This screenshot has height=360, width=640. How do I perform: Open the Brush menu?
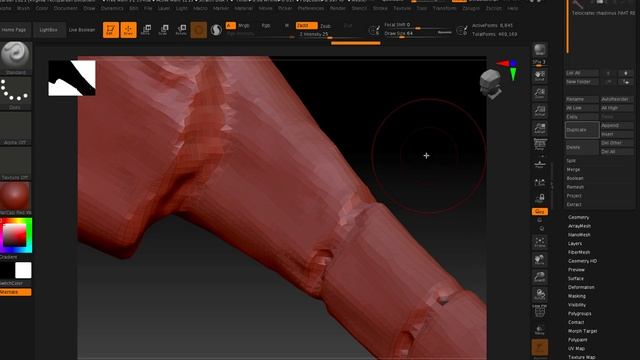point(23,8)
